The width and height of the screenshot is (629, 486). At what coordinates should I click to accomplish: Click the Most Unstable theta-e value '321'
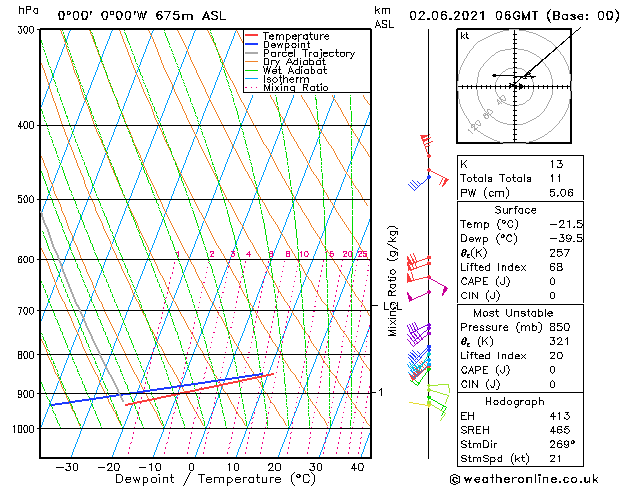tap(560, 341)
